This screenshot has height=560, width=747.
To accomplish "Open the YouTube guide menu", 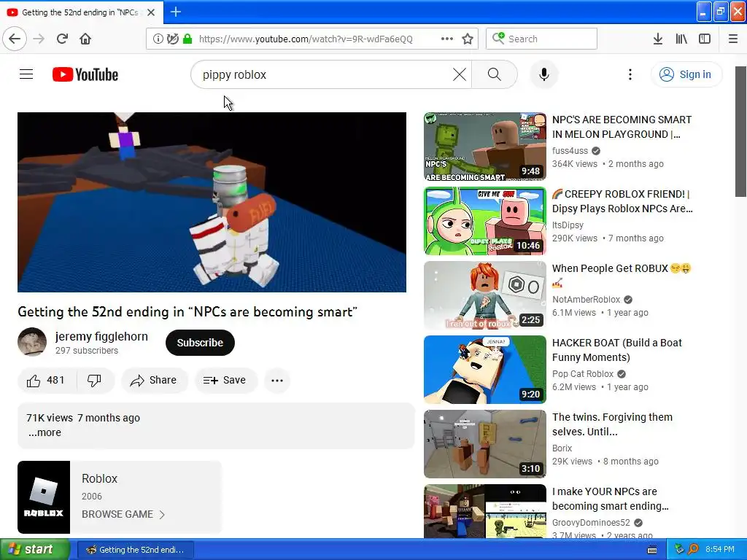I will pos(26,74).
